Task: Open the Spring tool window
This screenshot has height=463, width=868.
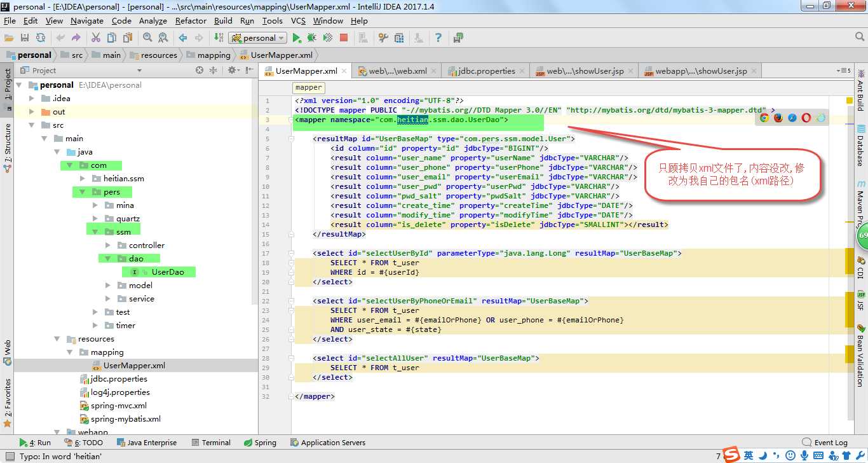Action: click(260, 443)
